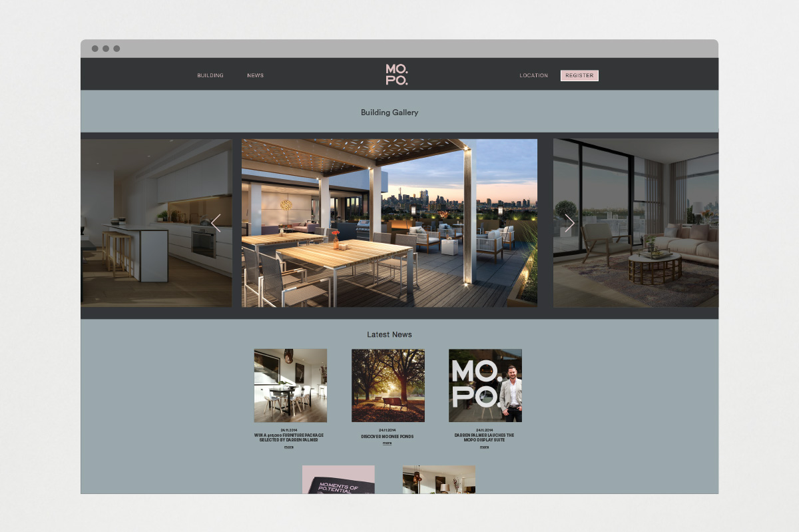Open the Building nav menu item

click(210, 76)
